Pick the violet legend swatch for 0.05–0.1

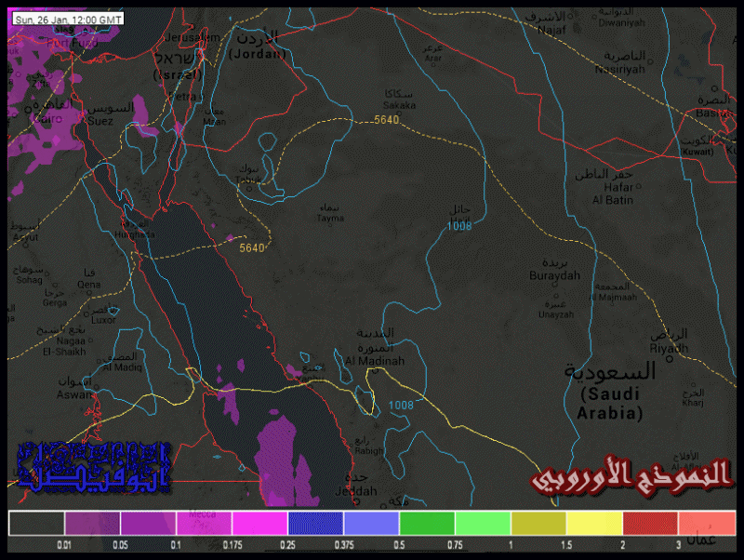(148, 523)
